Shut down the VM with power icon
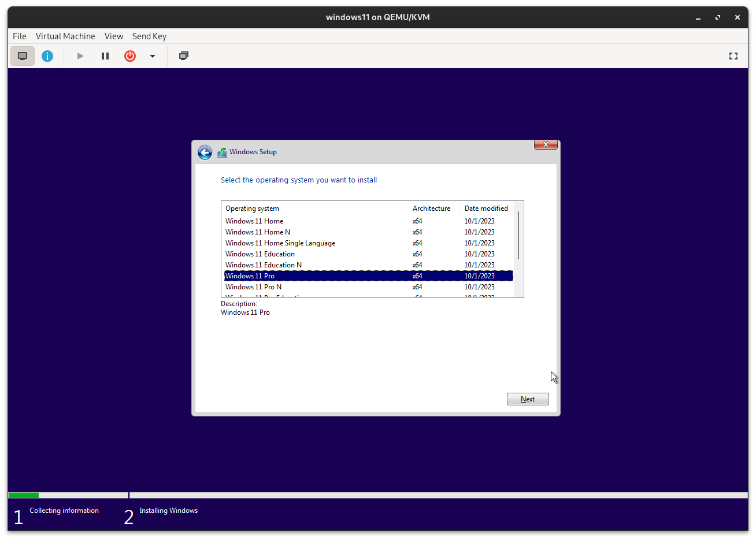This screenshot has height=540, width=756. point(130,56)
